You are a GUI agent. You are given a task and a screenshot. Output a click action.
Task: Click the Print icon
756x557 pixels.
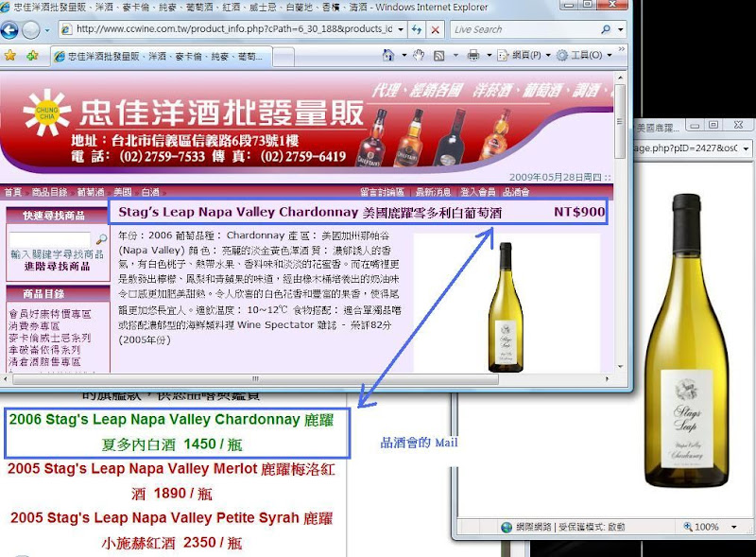[473, 55]
